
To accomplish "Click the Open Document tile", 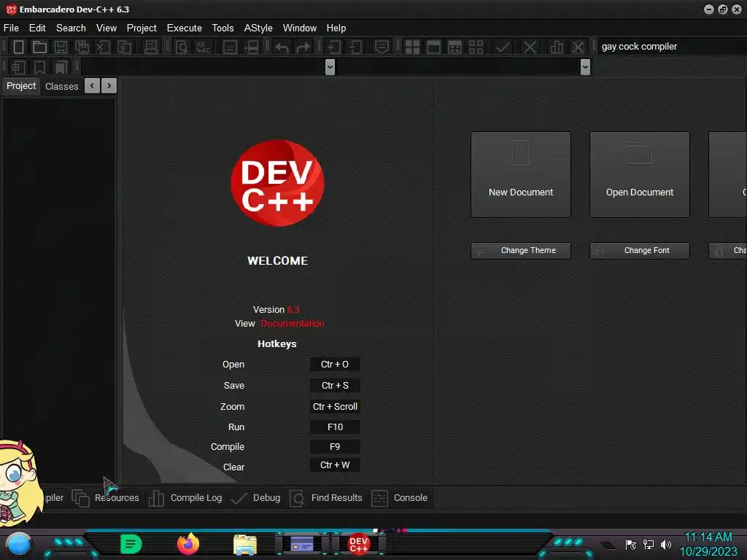I will (x=640, y=175).
